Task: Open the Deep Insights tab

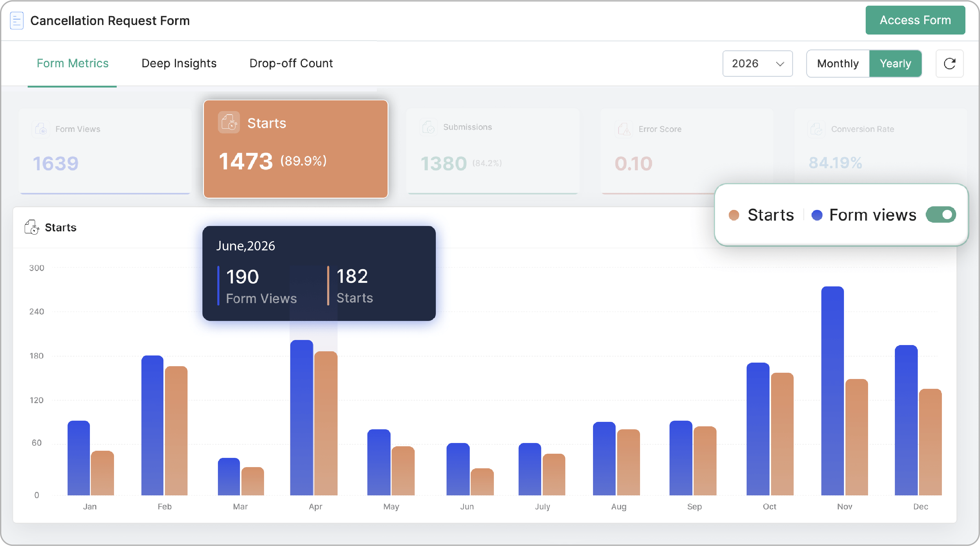Action: [179, 63]
